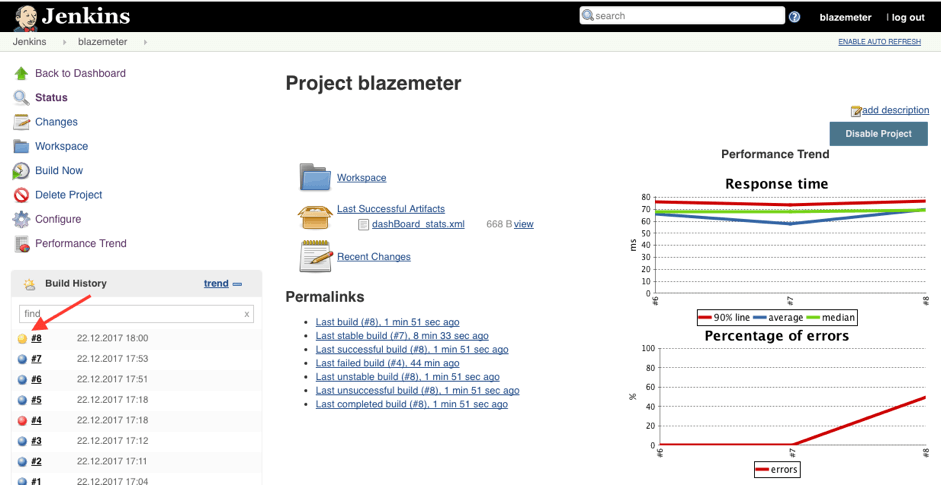941x485 pixels.
Task: Click the red Delete Project icon
Action: (x=21, y=195)
